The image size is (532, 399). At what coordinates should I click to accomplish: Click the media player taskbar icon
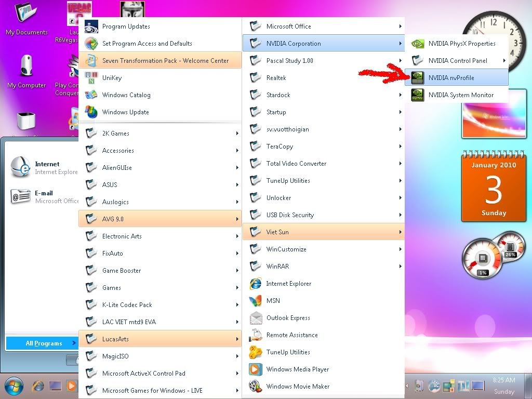pos(71,386)
